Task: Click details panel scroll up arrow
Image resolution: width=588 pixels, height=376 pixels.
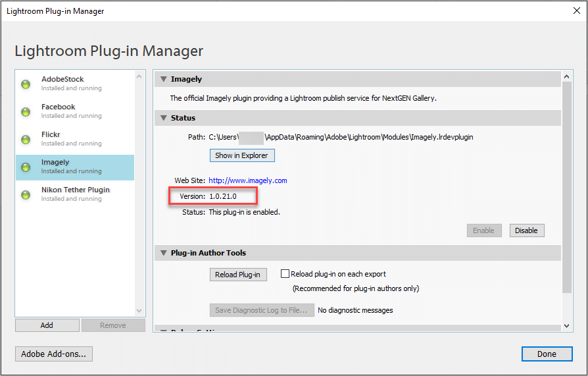Action: (567, 76)
